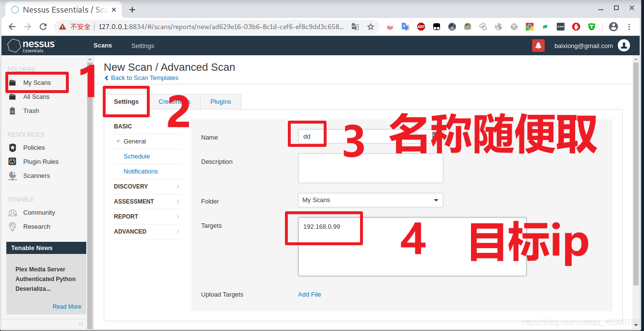This screenshot has width=644, height=331.
Task: Open baixiong@gmail.com account menu
Action: [x=583, y=46]
